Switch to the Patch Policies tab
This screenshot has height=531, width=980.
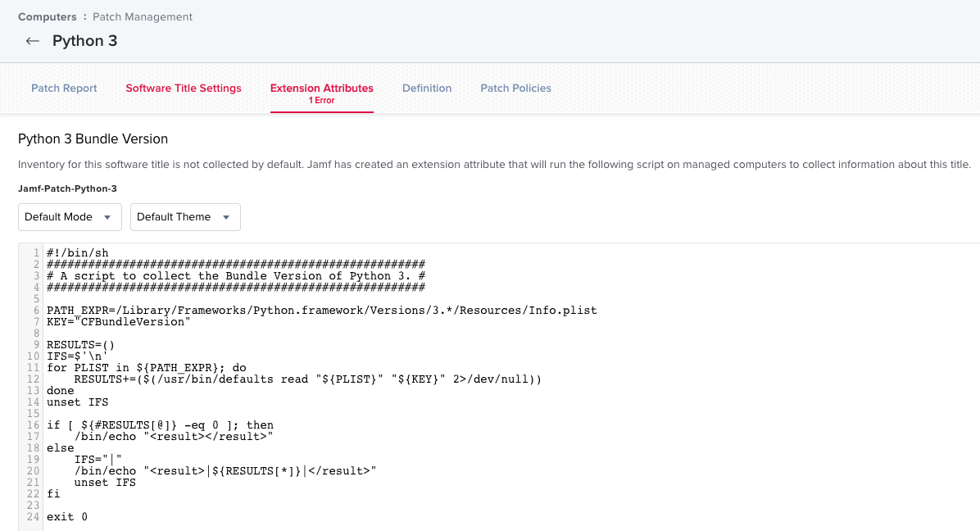[x=515, y=88]
